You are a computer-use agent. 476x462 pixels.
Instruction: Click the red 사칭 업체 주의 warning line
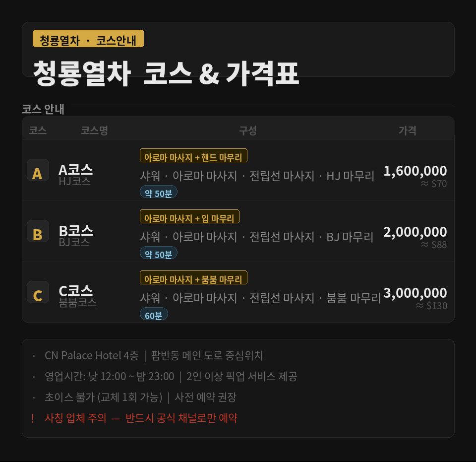[141, 418]
